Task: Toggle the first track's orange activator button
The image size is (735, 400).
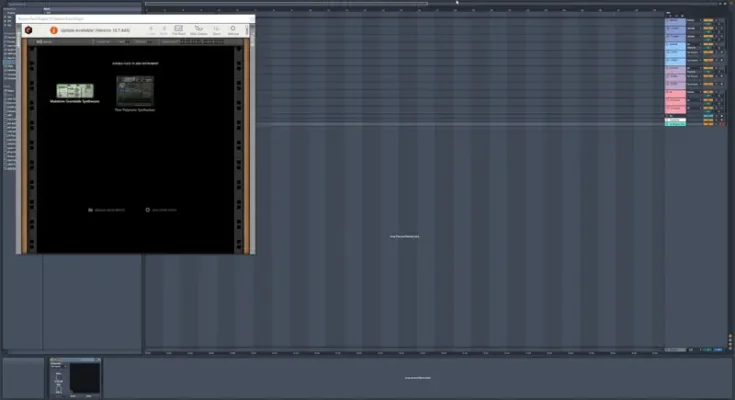Action: (x=707, y=20)
